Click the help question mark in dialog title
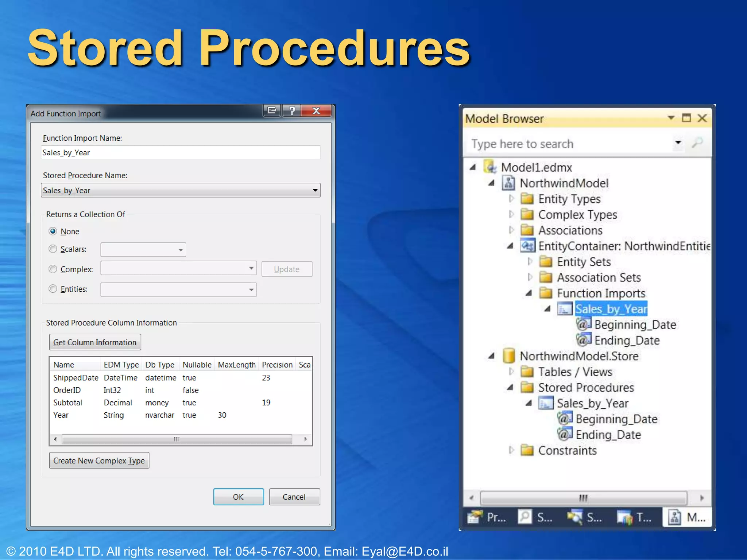Viewport: 747px width, 560px height. 292,111
